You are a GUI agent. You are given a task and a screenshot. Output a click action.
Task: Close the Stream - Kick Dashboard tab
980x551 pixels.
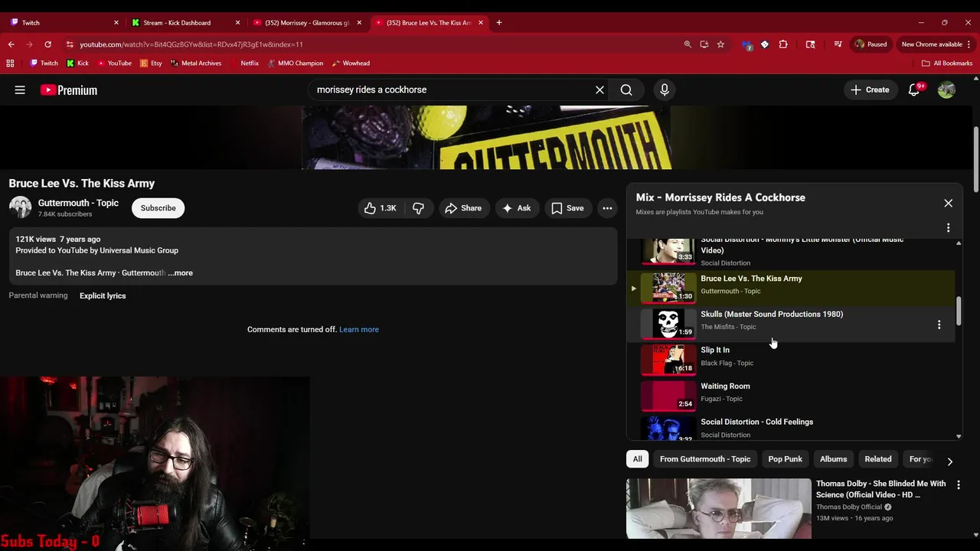(237, 22)
